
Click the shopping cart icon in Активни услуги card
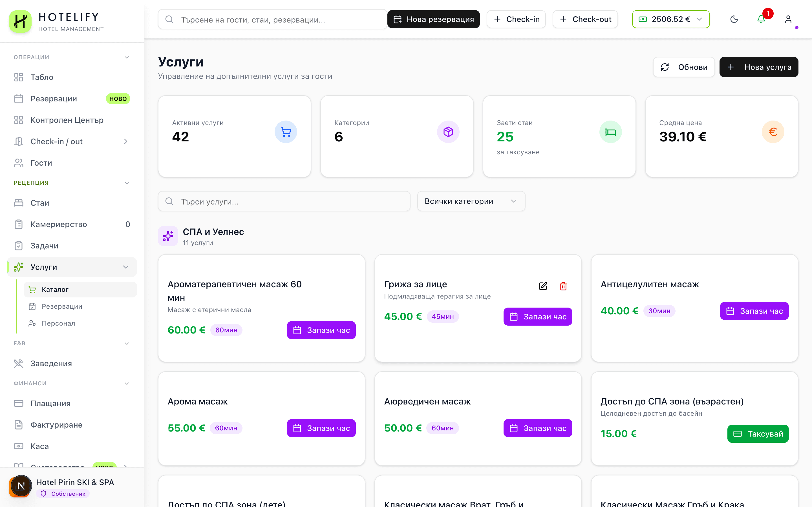tap(286, 132)
